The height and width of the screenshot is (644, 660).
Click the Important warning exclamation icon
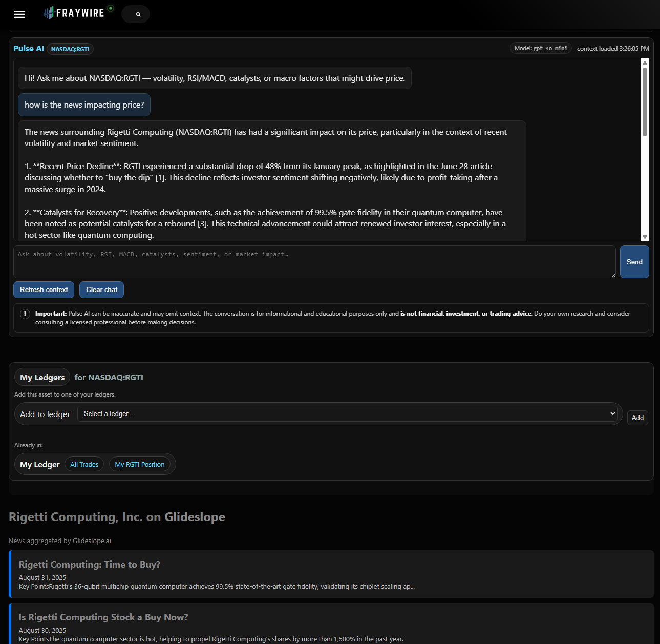[x=25, y=314]
